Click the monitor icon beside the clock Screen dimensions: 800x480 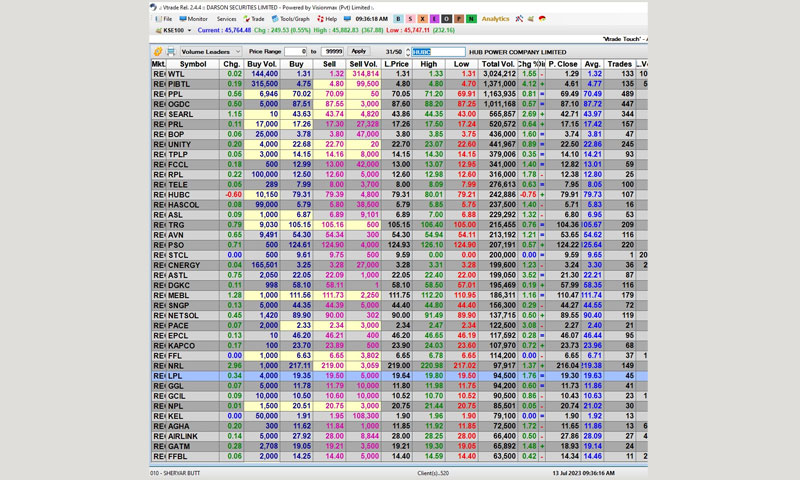click(347, 19)
